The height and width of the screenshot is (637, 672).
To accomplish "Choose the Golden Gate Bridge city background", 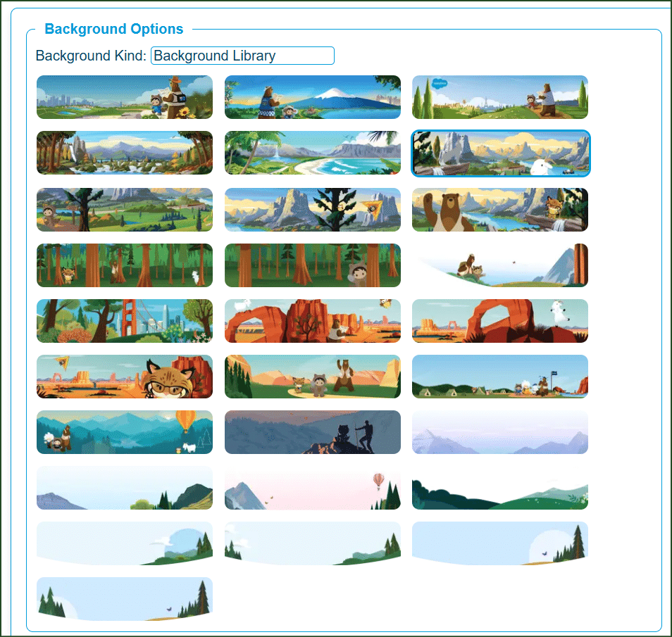I will pyautogui.click(x=124, y=321).
